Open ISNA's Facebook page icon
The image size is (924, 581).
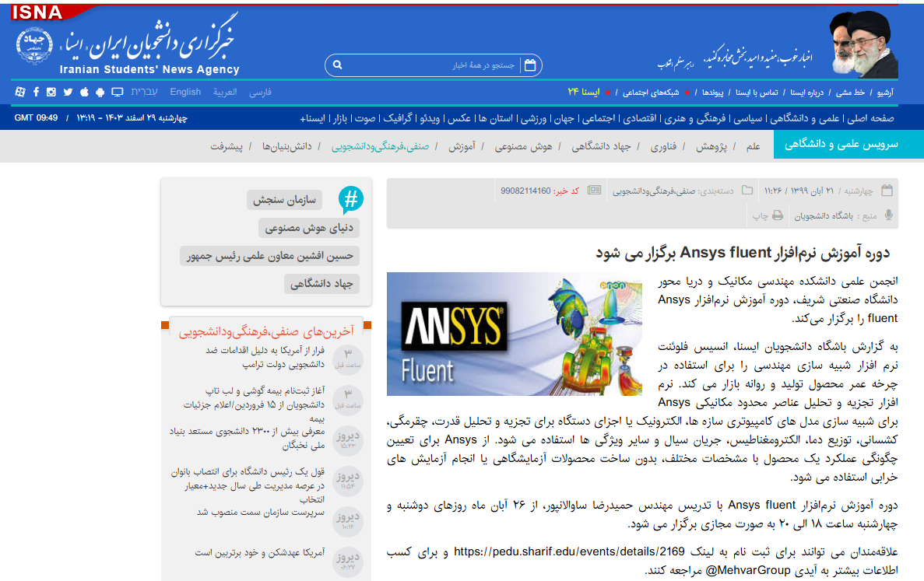coord(36,92)
